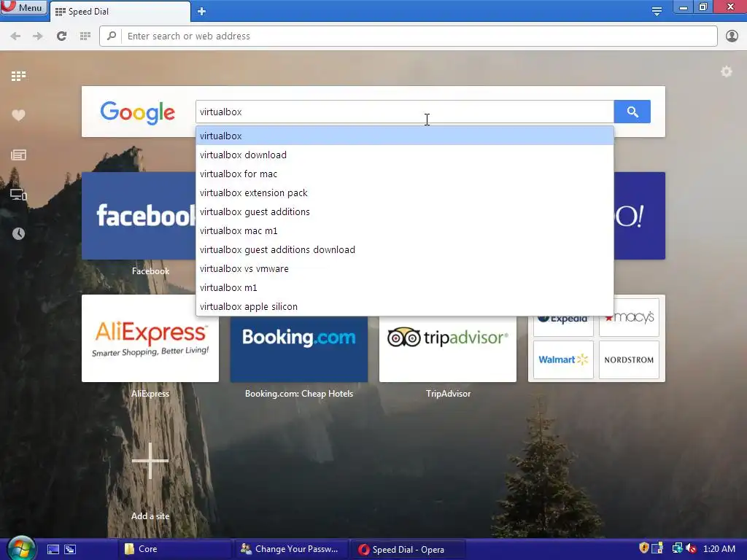Image resolution: width=747 pixels, height=560 pixels.
Task: Open the Walmart thumbnail in folder
Action: tap(563, 359)
